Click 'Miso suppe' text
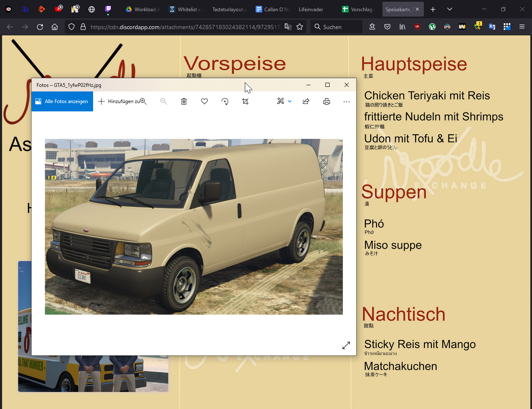This screenshot has height=409, width=532. tap(393, 245)
